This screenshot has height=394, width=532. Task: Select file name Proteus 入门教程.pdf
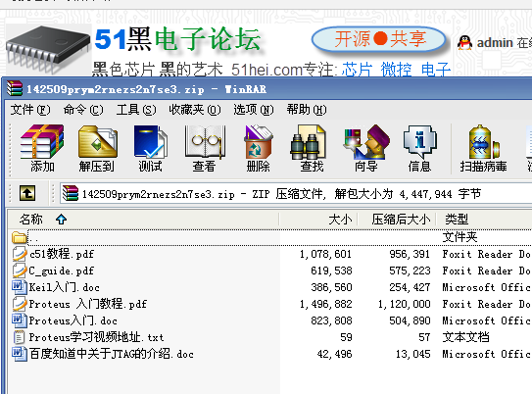[x=88, y=304]
